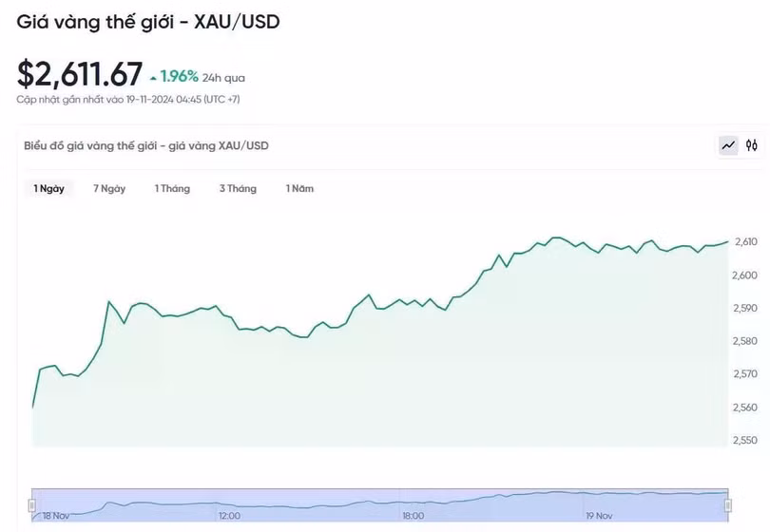This screenshot has width=770, height=532.
Task: Click the right handle of the range navigator
Action: (x=728, y=504)
